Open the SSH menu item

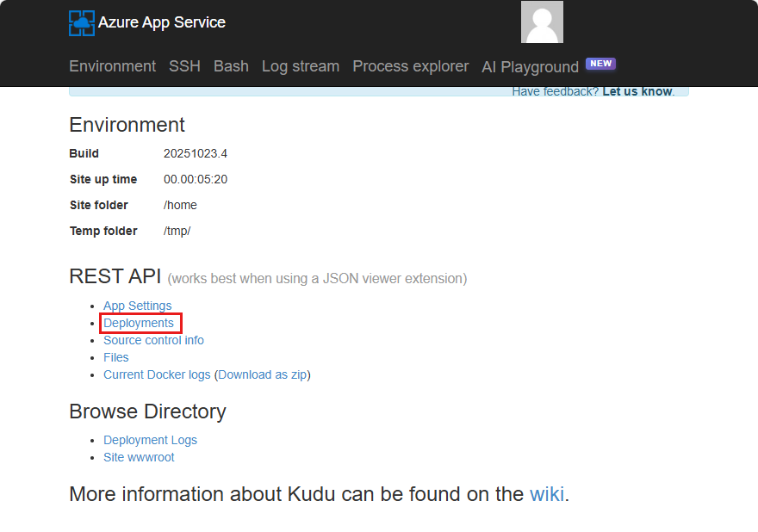point(184,66)
